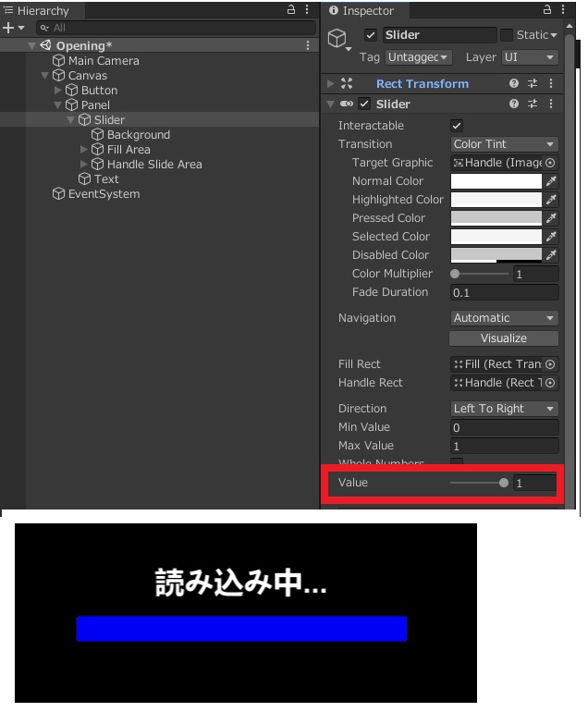The height and width of the screenshot is (712, 588).
Task: Click the Inspector panel lock icon
Action: click(x=547, y=9)
